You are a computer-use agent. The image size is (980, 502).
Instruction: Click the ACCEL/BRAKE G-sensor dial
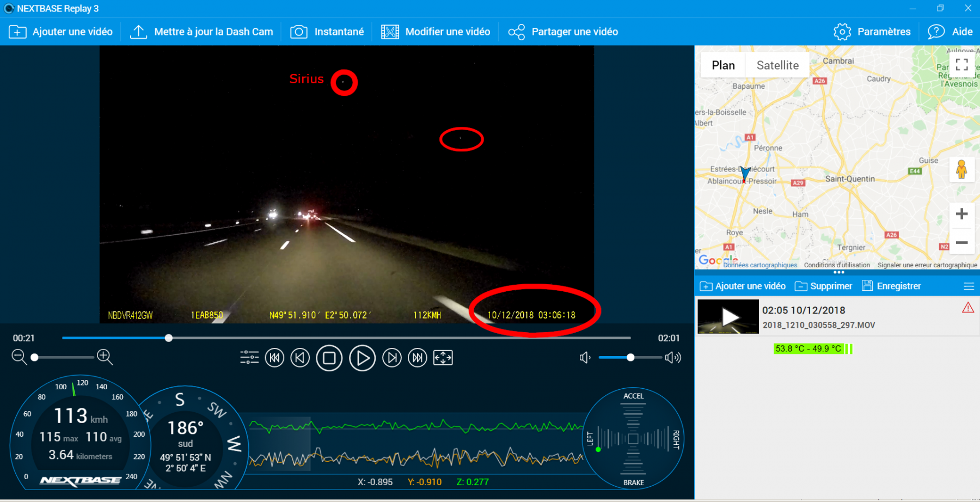click(x=633, y=438)
